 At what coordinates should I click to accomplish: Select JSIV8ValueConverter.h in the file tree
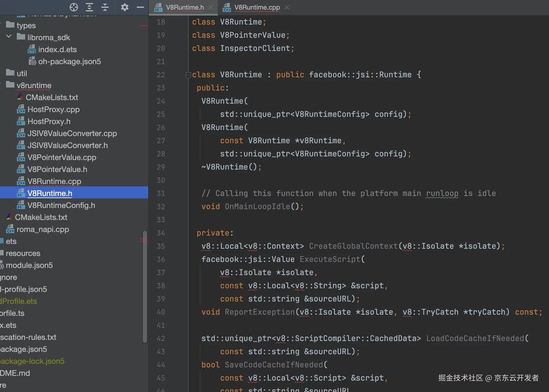(x=67, y=145)
